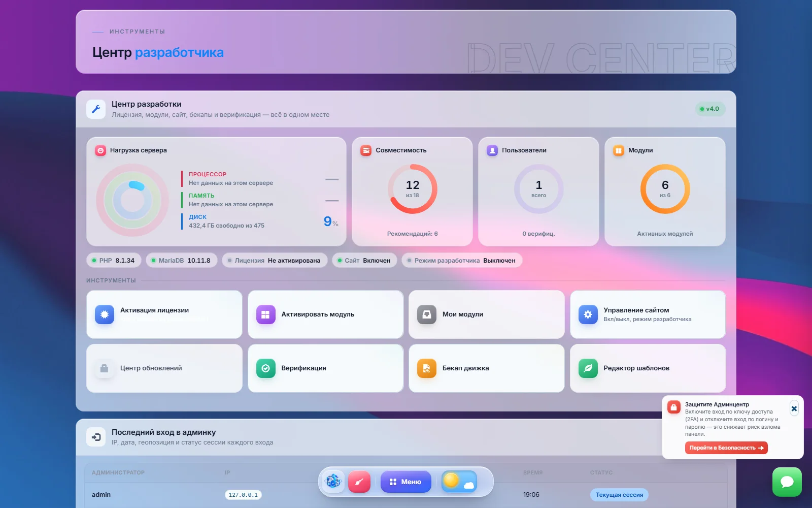Image resolution: width=812 pixels, height=508 pixels.
Task: Dismiss the Защитите Админцентр notification
Action: tap(794, 408)
